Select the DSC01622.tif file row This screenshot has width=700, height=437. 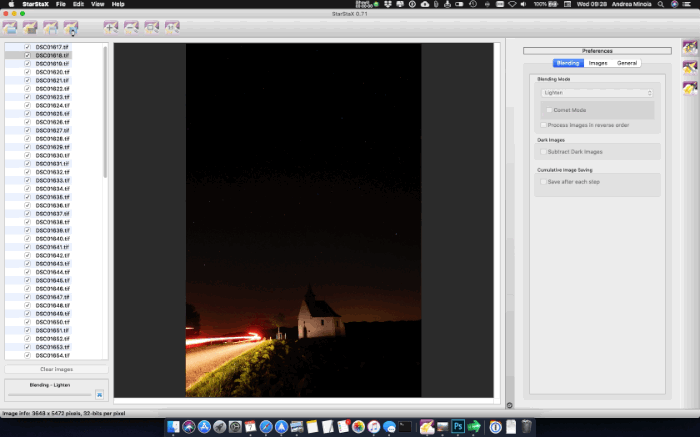point(38,89)
